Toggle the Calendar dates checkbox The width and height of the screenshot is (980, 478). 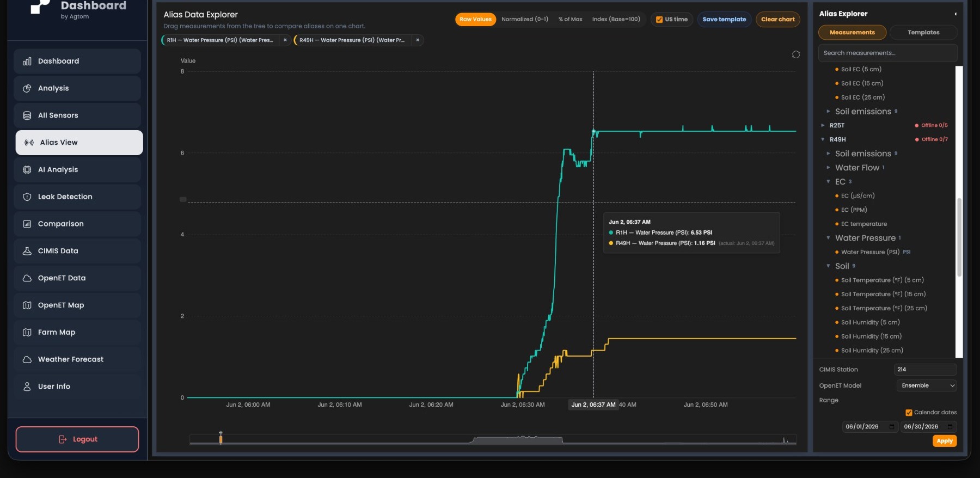pos(909,413)
